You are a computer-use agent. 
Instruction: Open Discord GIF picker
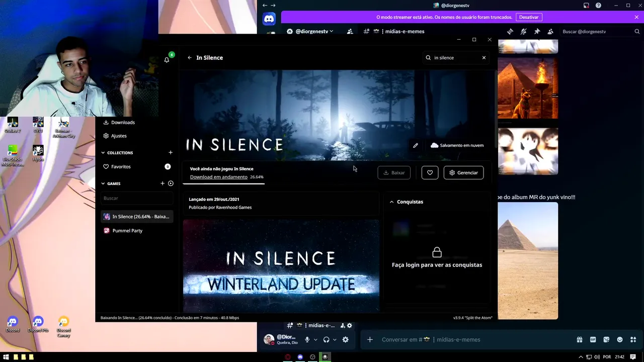(593, 340)
